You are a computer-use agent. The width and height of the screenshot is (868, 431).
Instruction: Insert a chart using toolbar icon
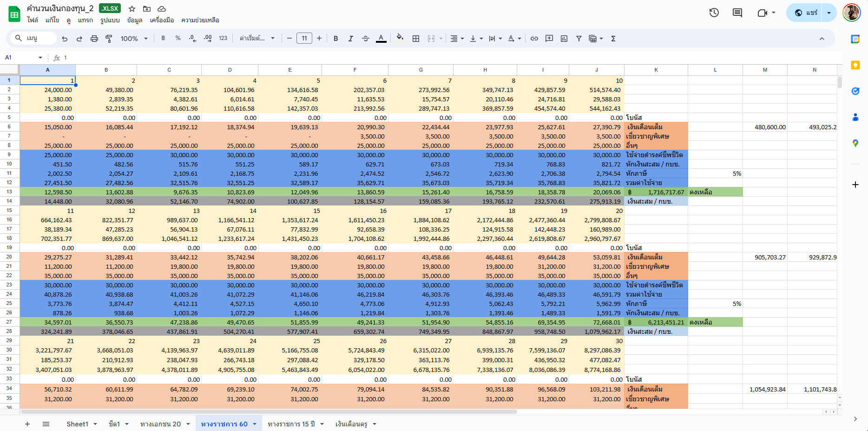(564, 39)
